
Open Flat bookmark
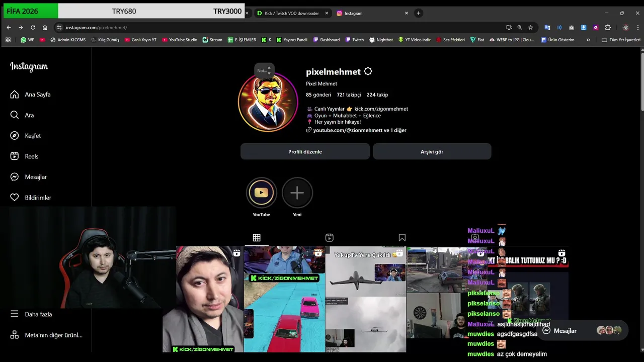coord(477,40)
